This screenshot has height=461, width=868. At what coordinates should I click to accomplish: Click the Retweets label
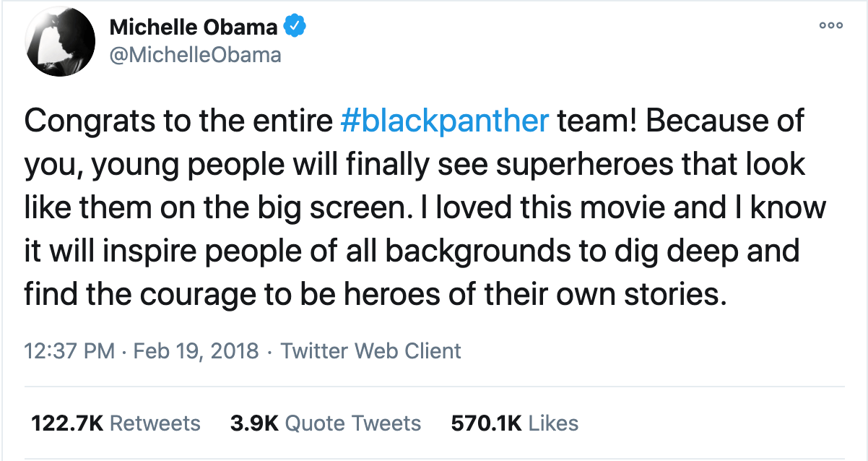pyautogui.click(x=156, y=423)
